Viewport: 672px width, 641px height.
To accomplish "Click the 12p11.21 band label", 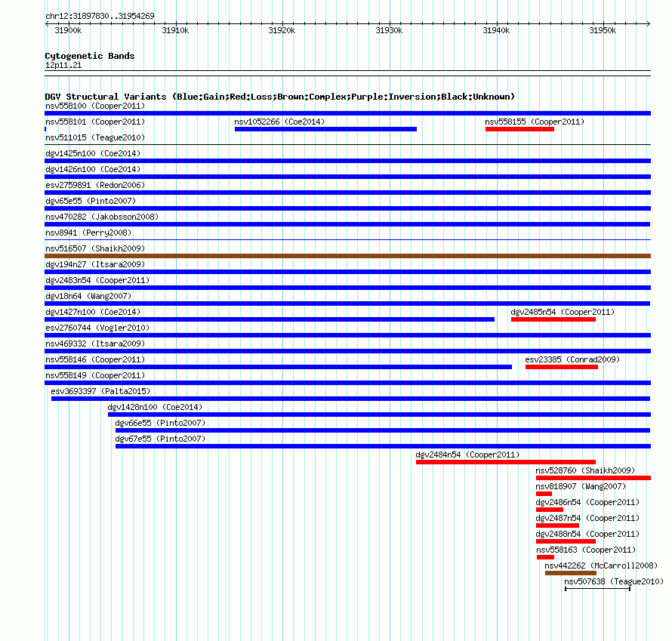I will (x=63, y=65).
